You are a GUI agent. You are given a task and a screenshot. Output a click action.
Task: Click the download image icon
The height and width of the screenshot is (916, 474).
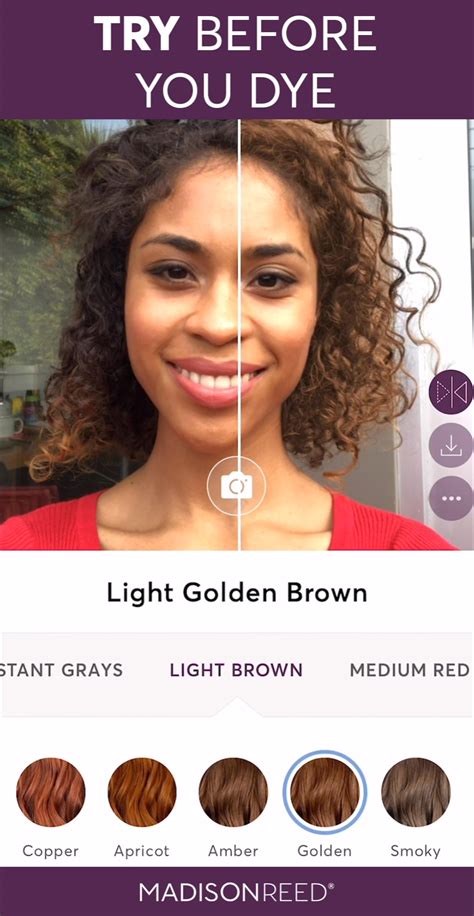coord(452,446)
